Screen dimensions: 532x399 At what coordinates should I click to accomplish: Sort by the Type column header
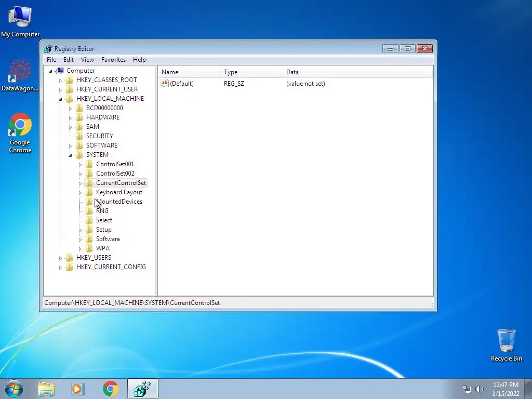[x=252, y=72]
